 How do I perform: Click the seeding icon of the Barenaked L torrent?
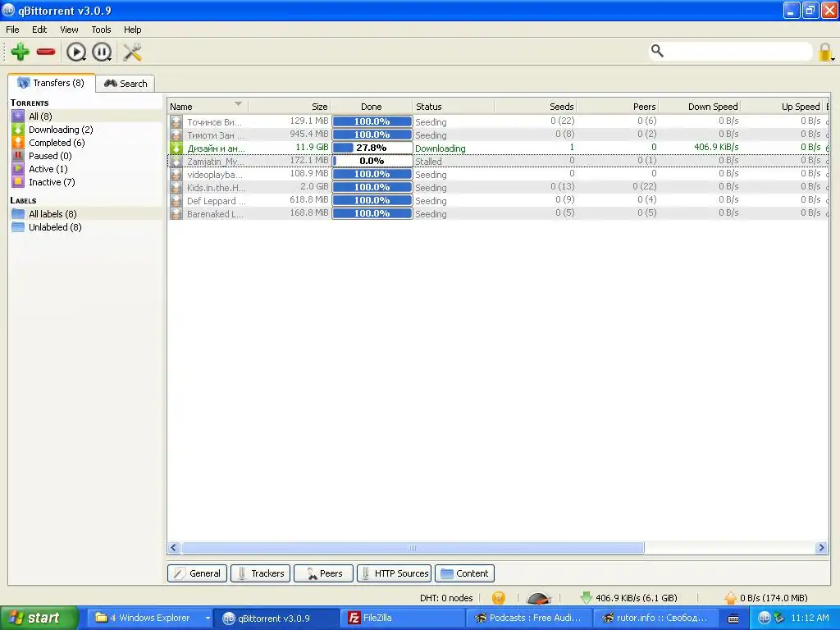[x=176, y=214]
